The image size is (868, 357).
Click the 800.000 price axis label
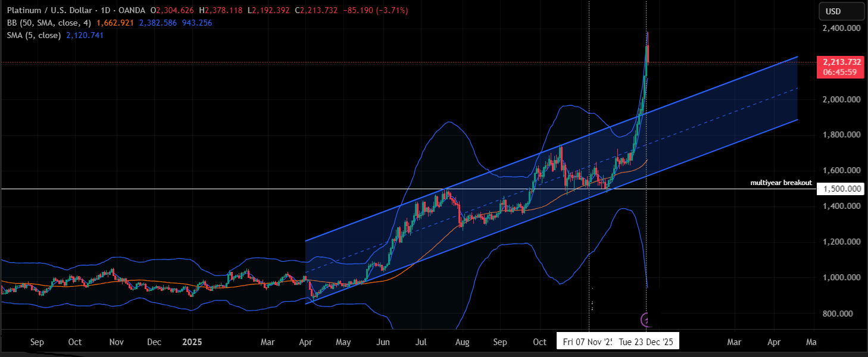click(x=844, y=314)
